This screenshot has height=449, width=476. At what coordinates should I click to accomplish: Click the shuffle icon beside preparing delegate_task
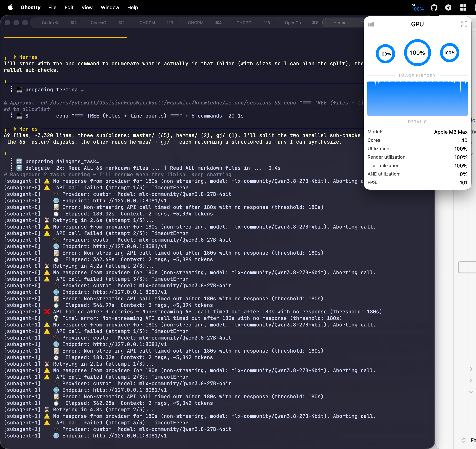click(19, 161)
